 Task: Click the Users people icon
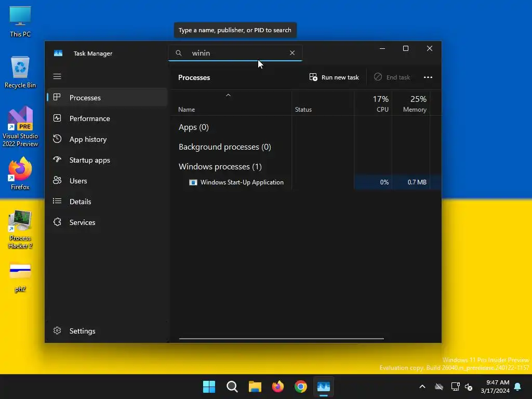tap(57, 180)
